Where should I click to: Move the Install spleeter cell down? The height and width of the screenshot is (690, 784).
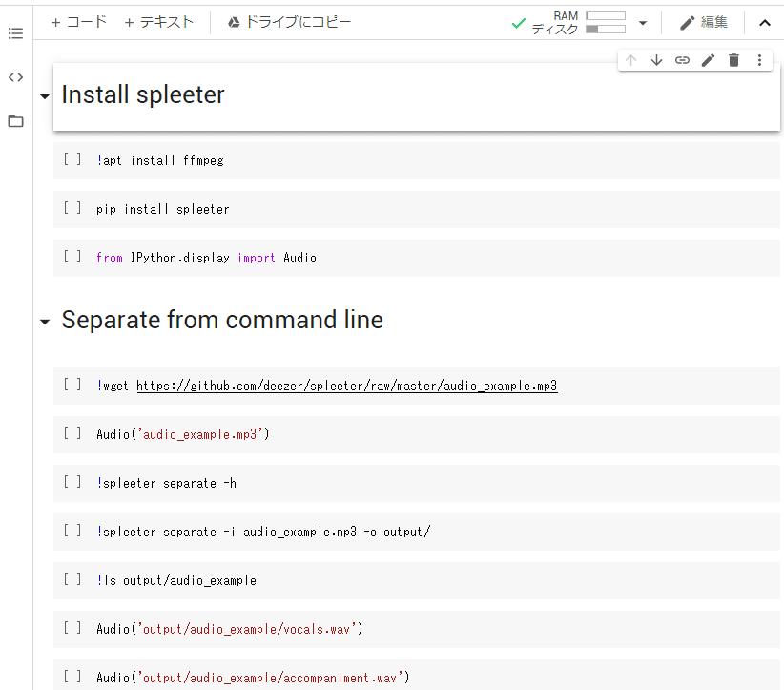tap(656, 60)
